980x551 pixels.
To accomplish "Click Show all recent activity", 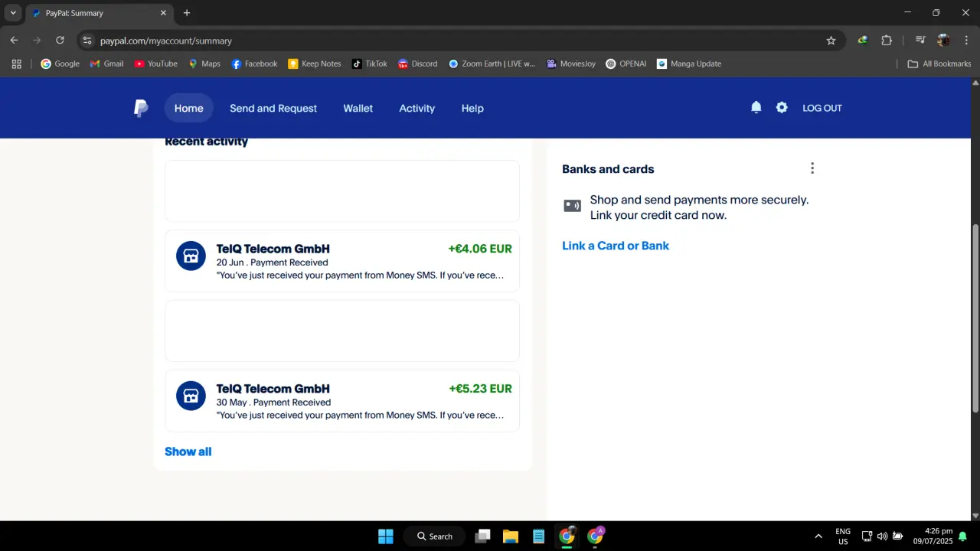I will [x=188, y=452].
